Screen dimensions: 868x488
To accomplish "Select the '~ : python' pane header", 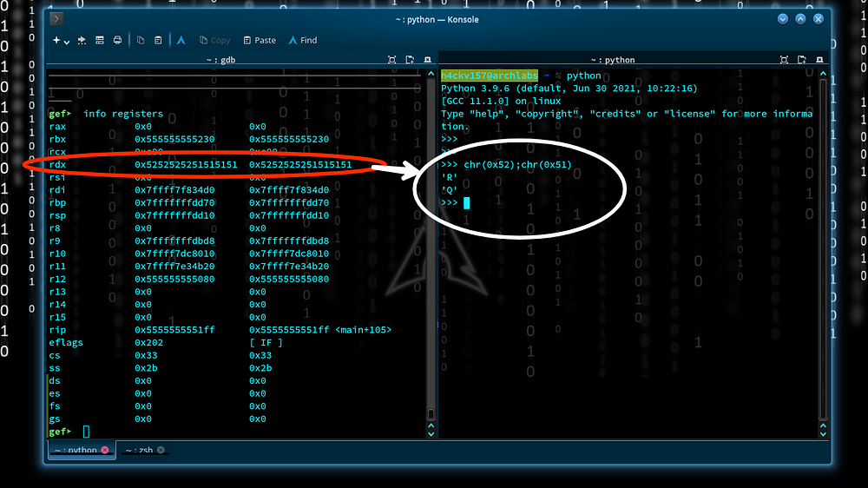I will (612, 60).
